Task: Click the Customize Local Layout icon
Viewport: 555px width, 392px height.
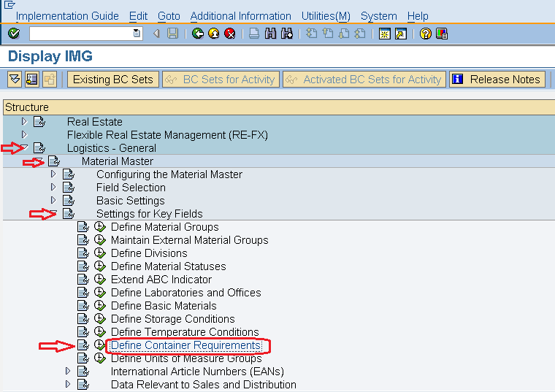Action: pos(442,34)
